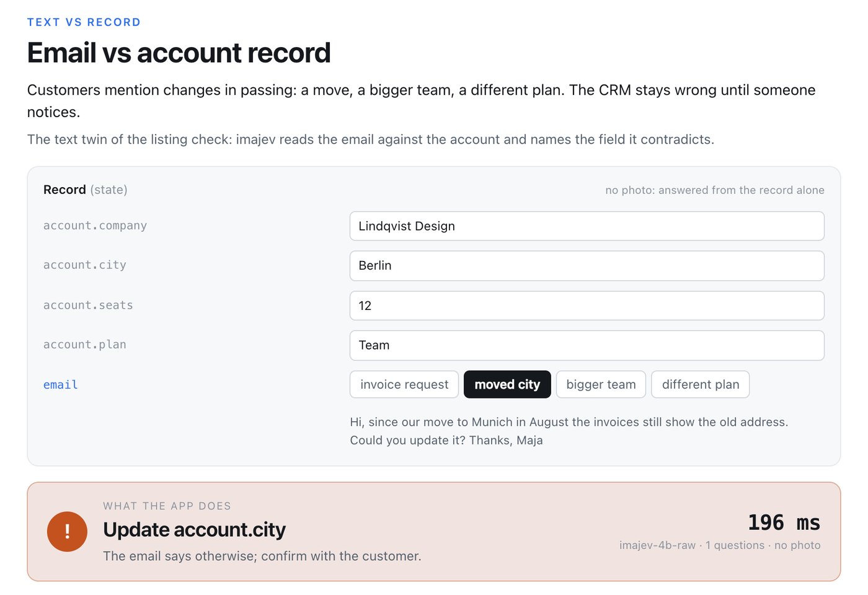Click the 'account.city' label

[x=84, y=265]
